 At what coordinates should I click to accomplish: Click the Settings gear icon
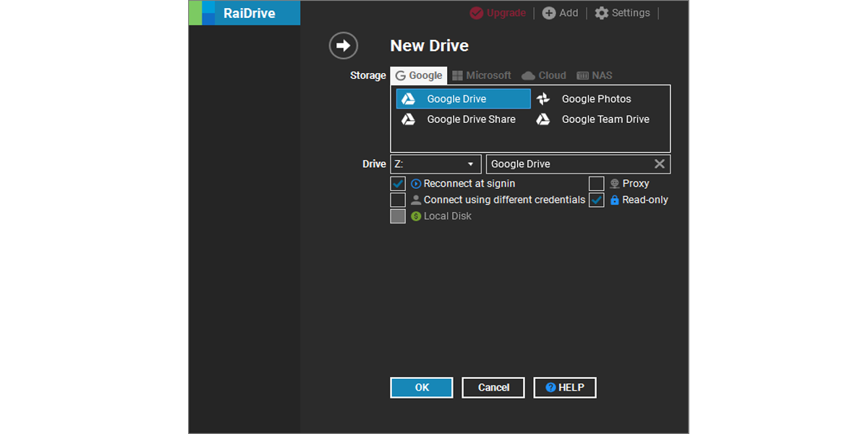click(x=600, y=12)
